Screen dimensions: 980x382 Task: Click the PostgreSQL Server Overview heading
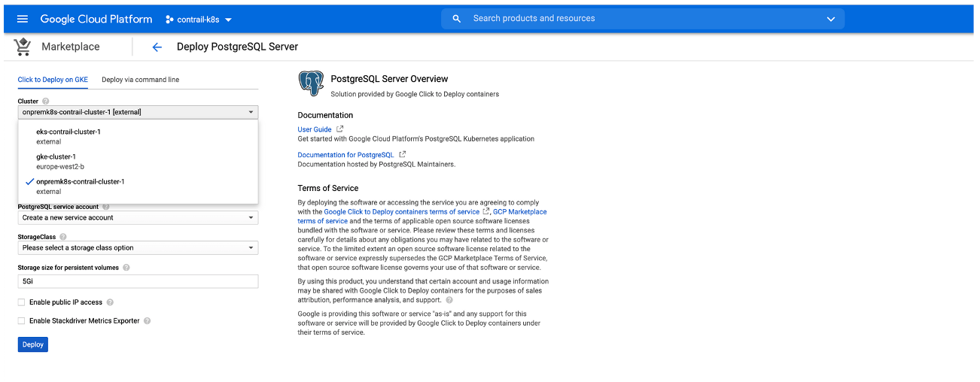pyautogui.click(x=389, y=79)
